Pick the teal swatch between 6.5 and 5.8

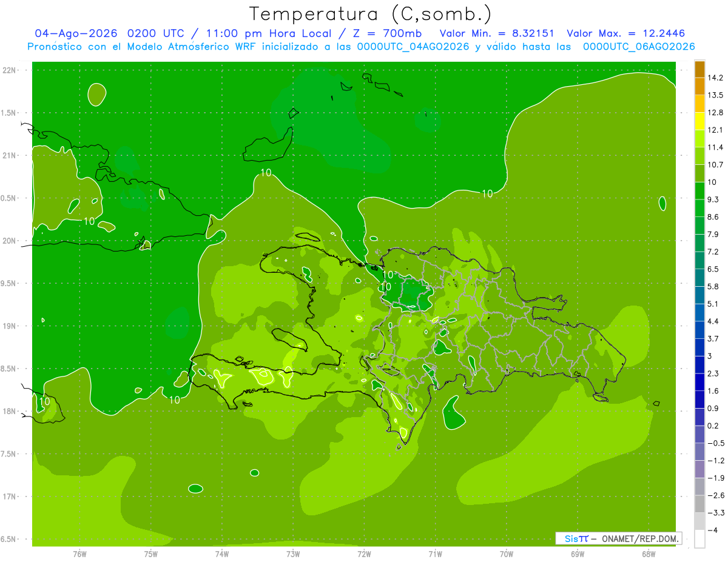[699, 278]
